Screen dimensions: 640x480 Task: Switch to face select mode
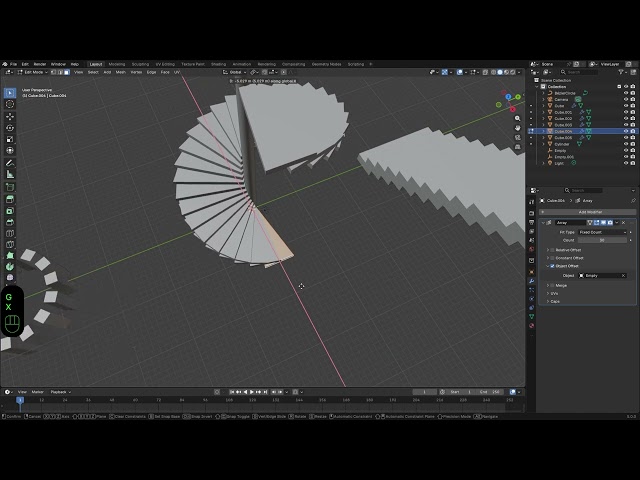pos(67,72)
